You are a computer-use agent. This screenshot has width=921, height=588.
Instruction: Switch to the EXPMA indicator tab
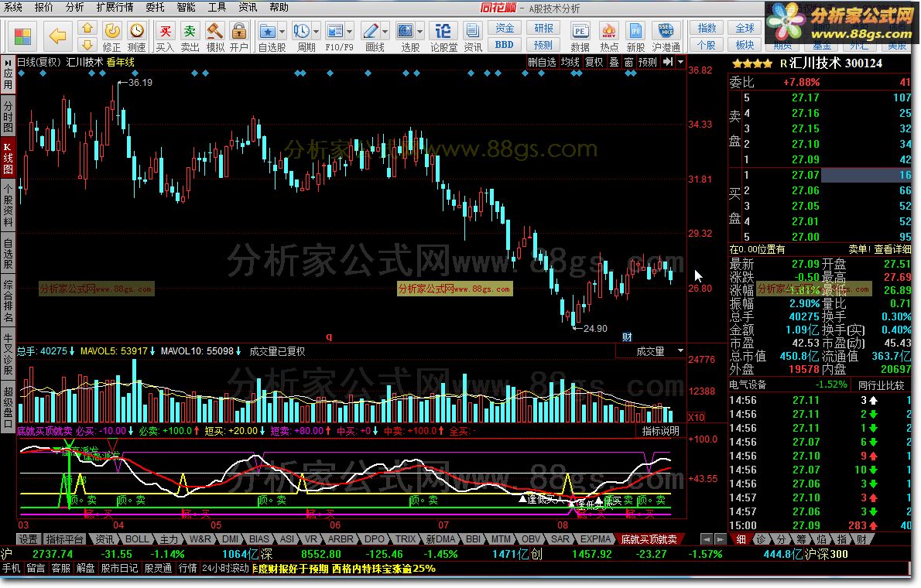pos(595,538)
